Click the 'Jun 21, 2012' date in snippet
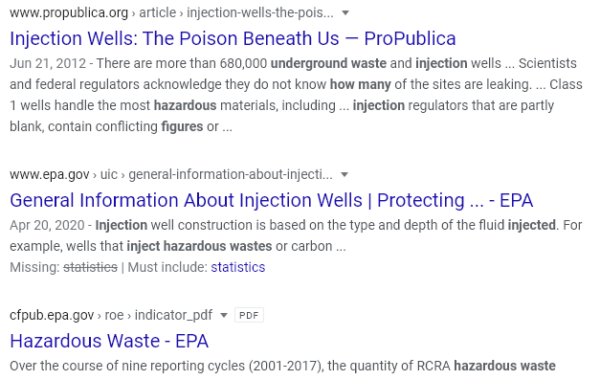Screen dimensions: 600x380 [48, 63]
